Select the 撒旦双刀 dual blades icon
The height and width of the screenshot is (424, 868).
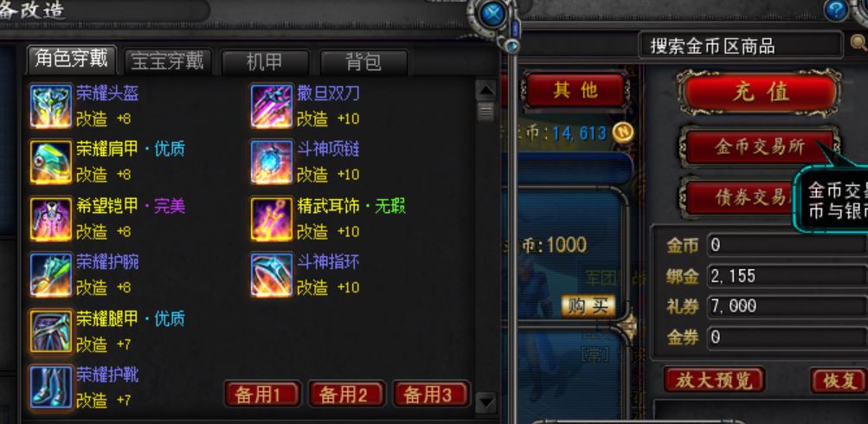(x=272, y=106)
